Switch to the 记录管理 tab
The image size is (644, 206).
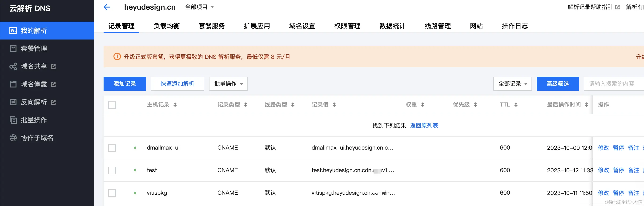point(121,26)
